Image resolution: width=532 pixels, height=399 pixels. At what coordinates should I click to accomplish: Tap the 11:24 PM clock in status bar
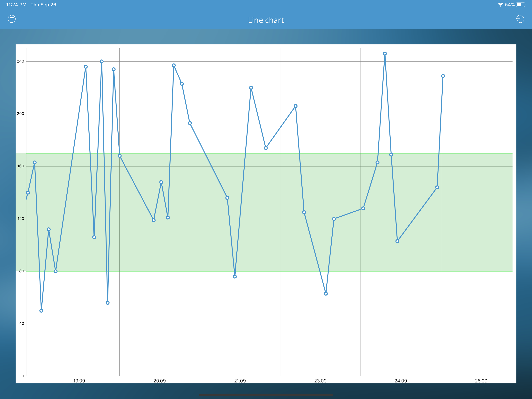[16, 4]
